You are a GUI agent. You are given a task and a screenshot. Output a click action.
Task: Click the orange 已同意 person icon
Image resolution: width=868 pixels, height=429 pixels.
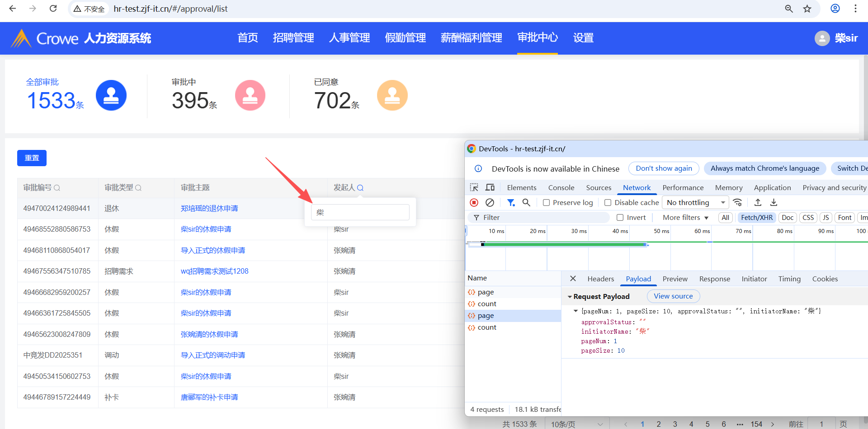click(392, 95)
